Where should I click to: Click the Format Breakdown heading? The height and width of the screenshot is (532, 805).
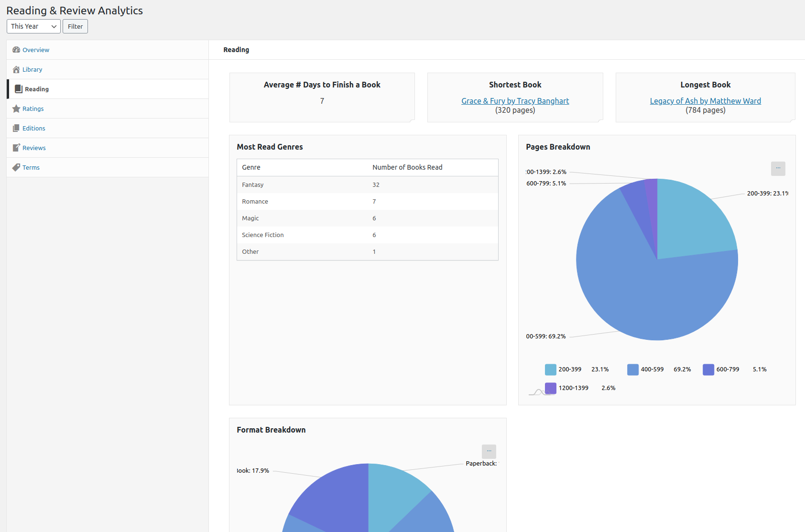click(271, 430)
